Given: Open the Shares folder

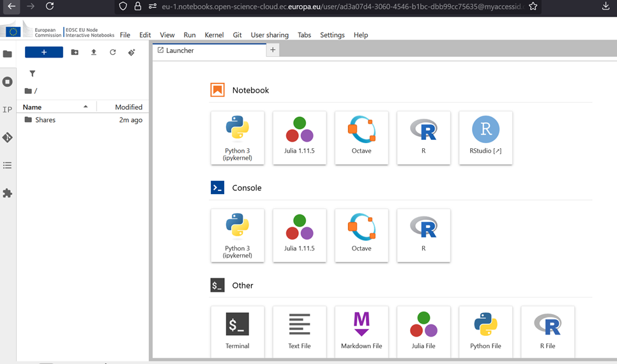Looking at the screenshot, I should pyautogui.click(x=82, y=120).
